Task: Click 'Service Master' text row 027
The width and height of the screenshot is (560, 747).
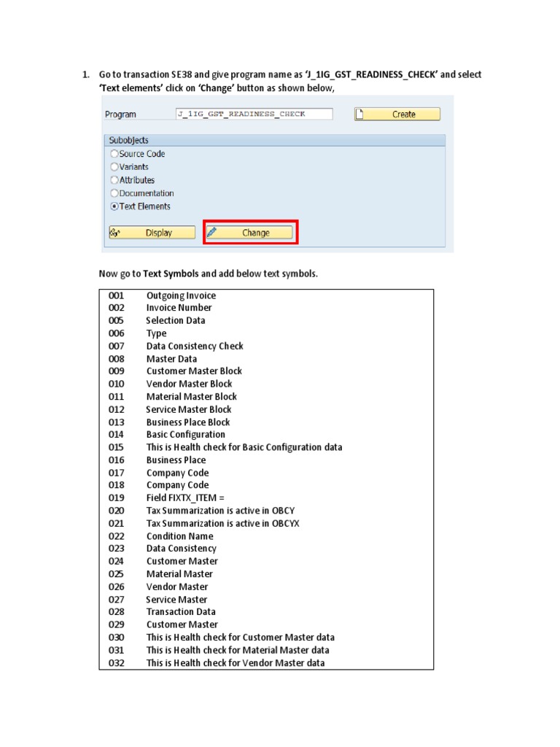Action: tap(176, 600)
